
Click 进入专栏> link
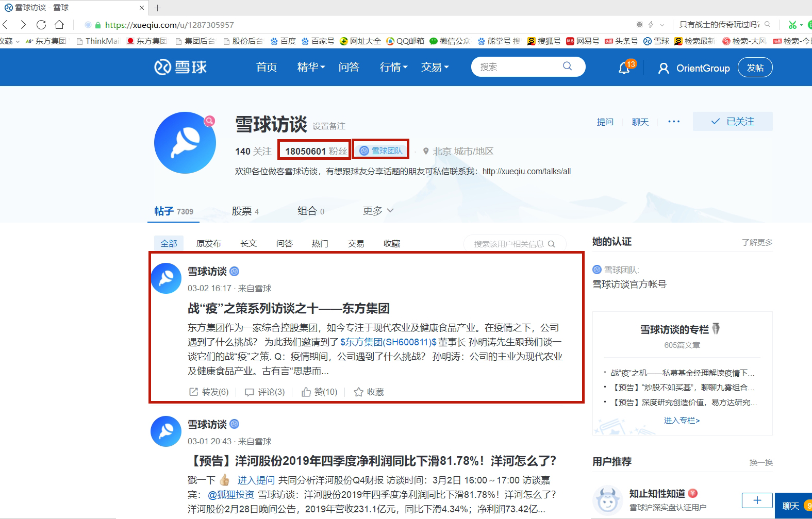point(682,420)
